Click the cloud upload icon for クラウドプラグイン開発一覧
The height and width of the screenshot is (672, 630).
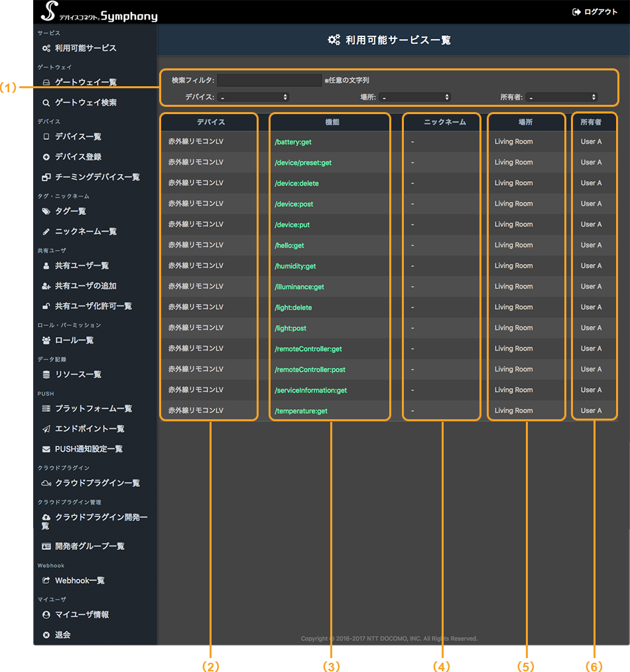coord(46,517)
